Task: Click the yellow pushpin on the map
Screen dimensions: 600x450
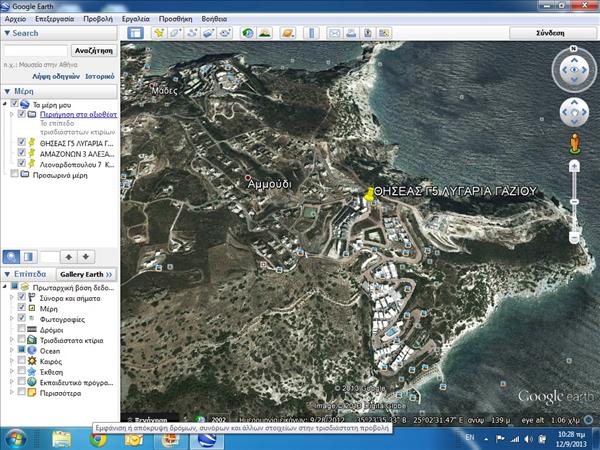Action: coord(369,194)
